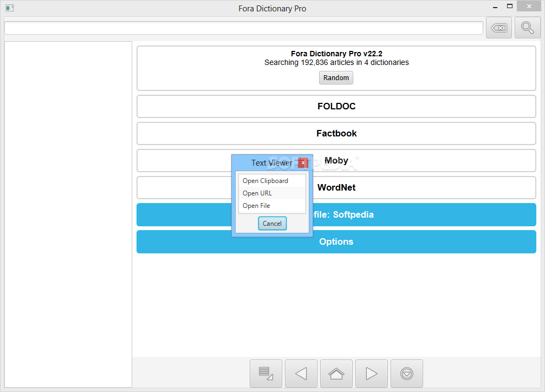
Task: Close the Text Viewer dialog
Action: (x=303, y=162)
